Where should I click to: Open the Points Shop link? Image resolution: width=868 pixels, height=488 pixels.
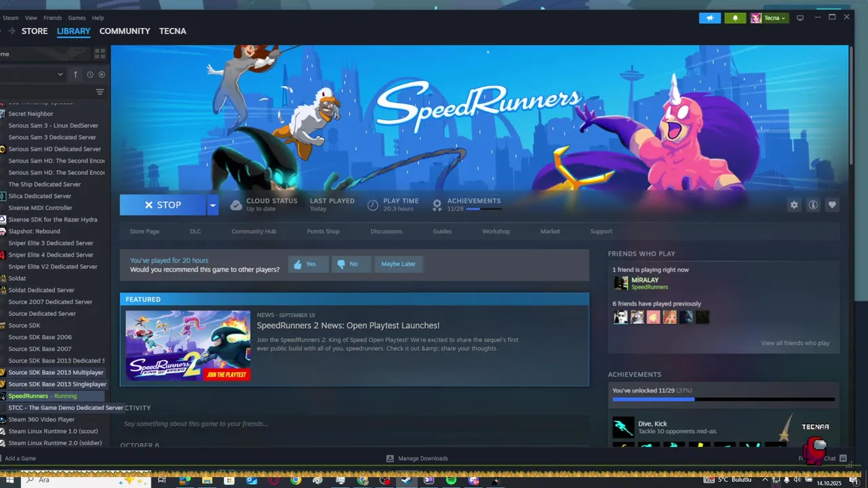(323, 231)
